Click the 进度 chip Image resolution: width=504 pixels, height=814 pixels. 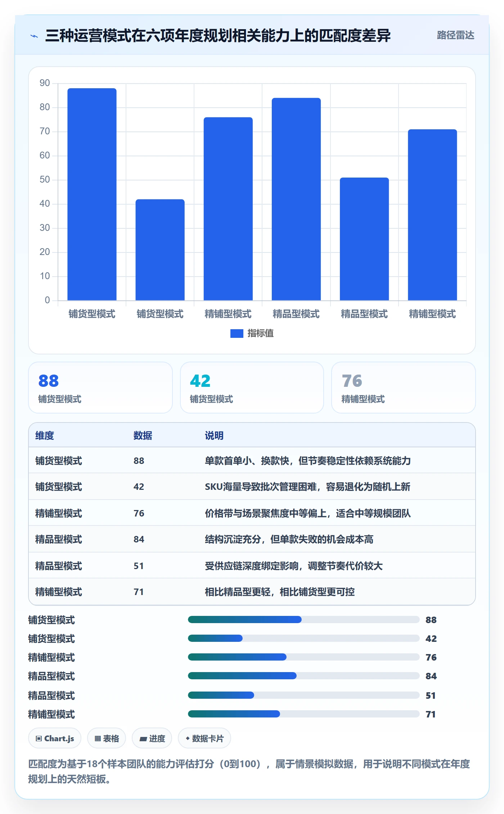[152, 738]
